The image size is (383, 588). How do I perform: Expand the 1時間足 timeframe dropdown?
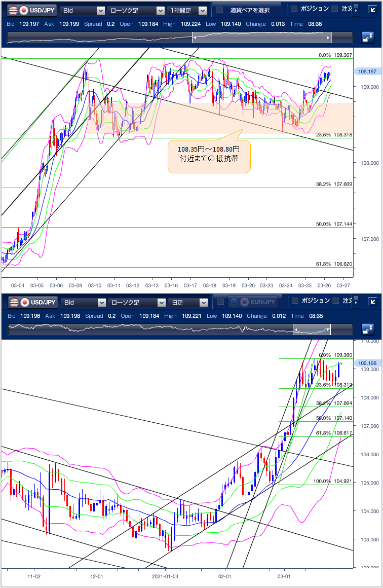(187, 10)
